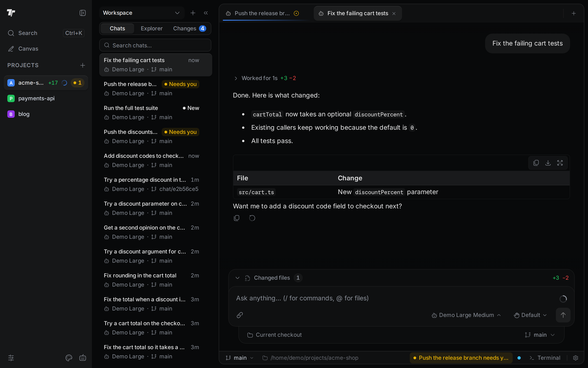
Task: Collapse the Changed files section
Action: click(237, 278)
